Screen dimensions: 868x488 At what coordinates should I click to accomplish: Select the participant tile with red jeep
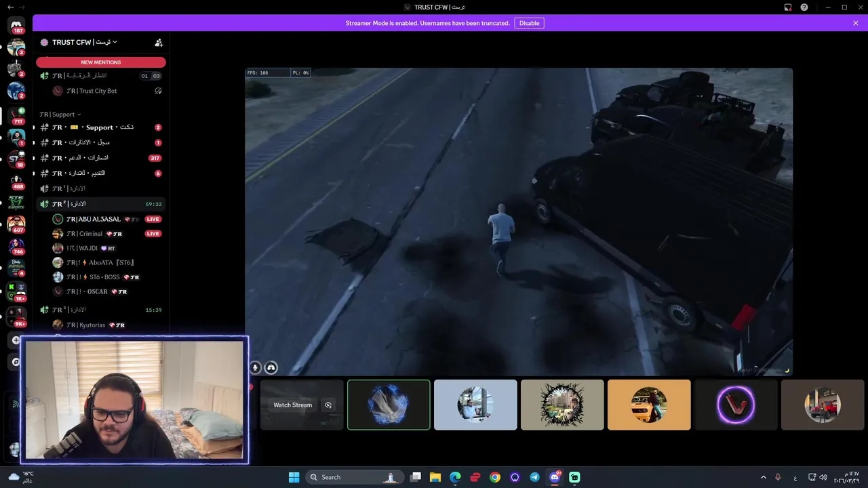(823, 405)
